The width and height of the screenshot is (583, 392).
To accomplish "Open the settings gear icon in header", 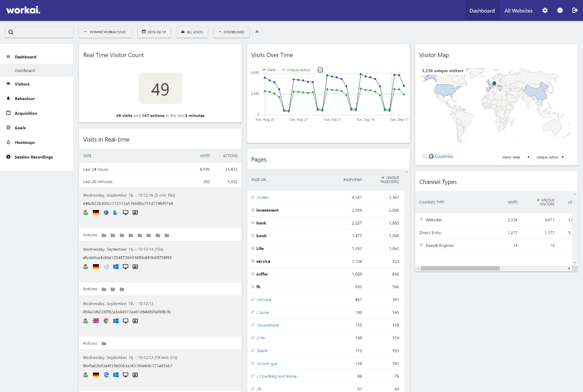I will (545, 11).
